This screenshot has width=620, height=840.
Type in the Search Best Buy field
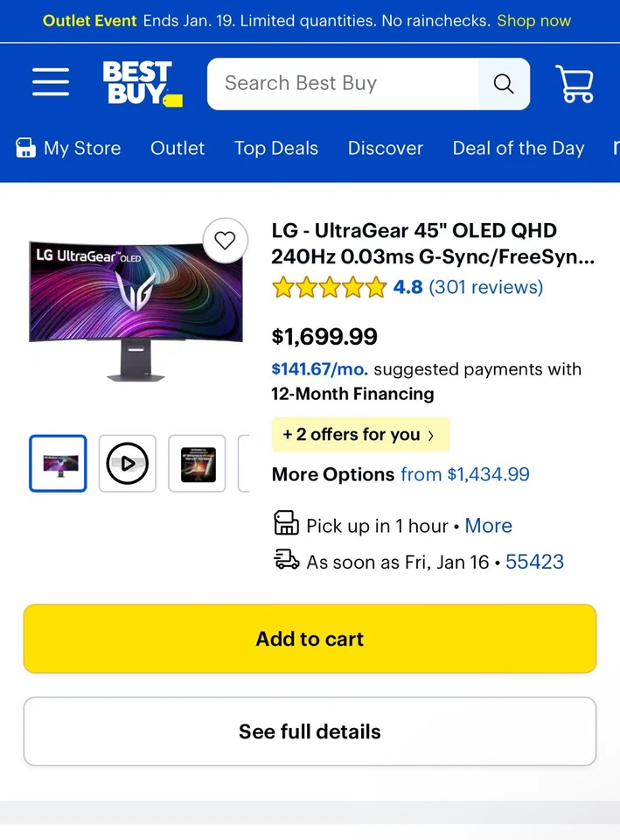tap(341, 84)
